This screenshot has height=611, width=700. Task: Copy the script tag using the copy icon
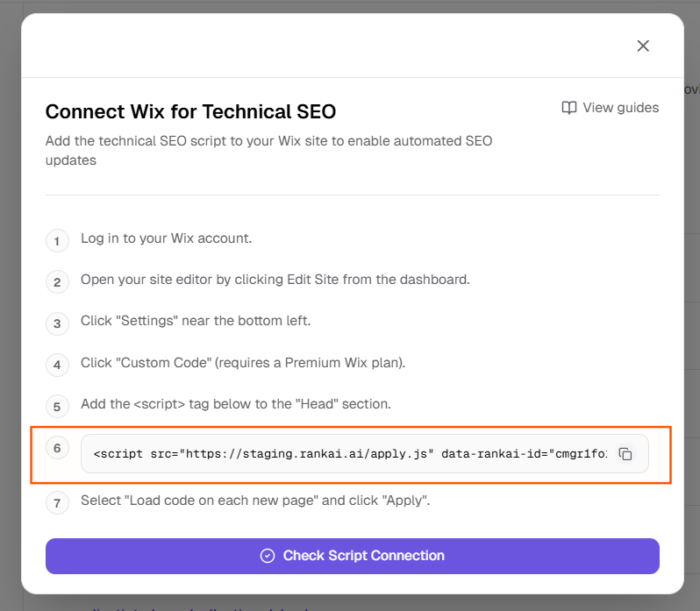pyautogui.click(x=625, y=454)
